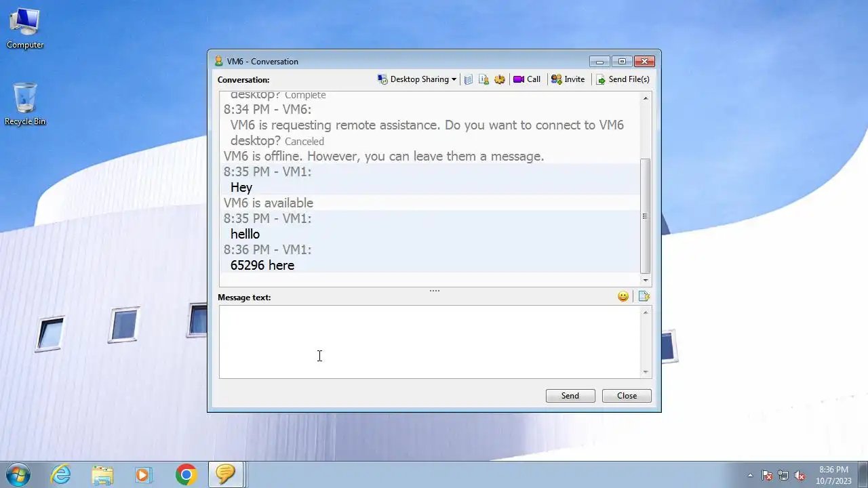Click conversation scroll down arrow

coord(645,280)
